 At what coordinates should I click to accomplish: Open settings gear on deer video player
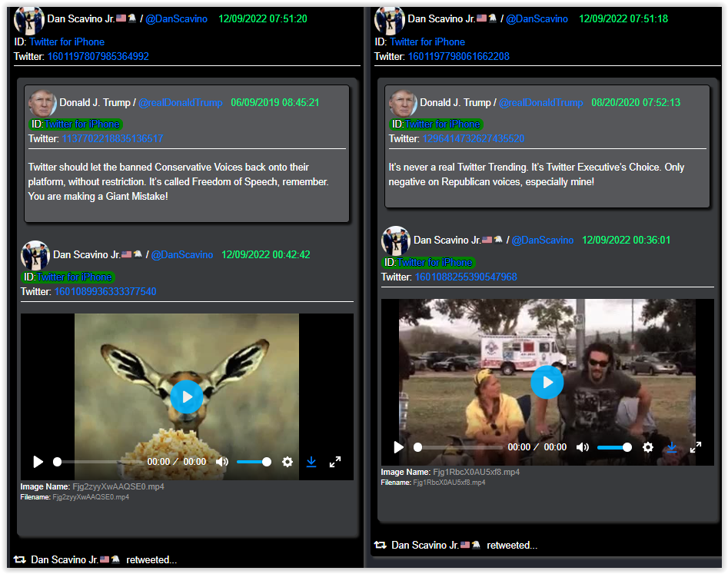288,462
